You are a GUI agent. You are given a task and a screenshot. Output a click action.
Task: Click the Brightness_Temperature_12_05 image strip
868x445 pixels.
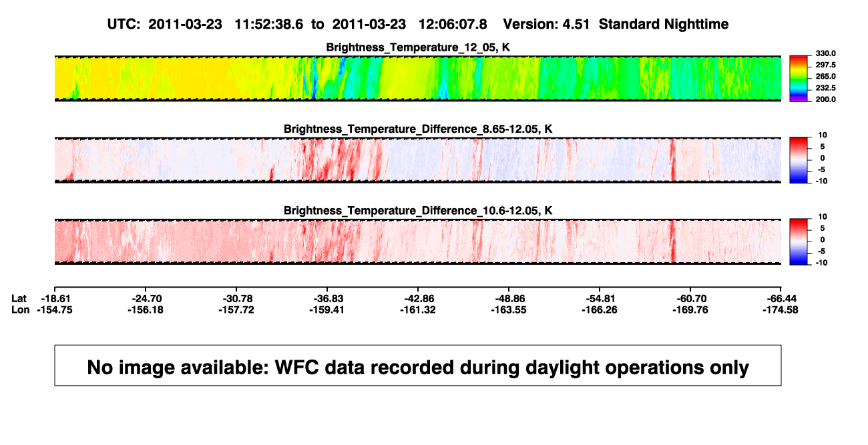tap(417, 78)
